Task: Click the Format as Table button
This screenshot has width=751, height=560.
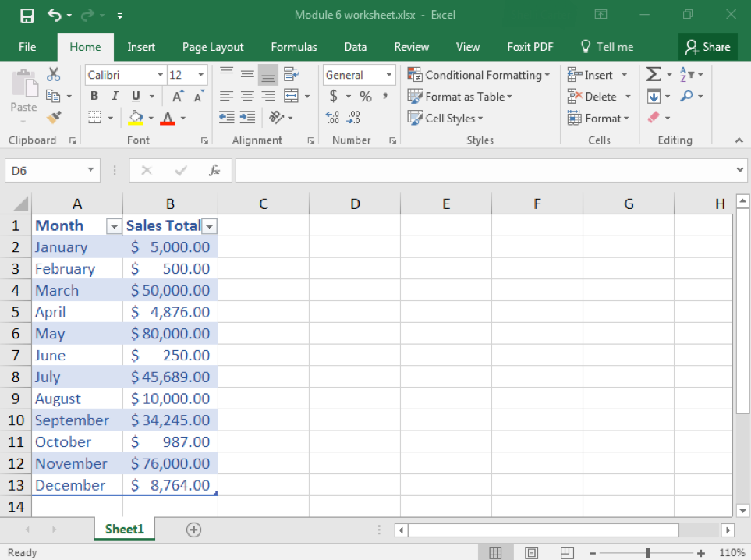Action: click(x=460, y=97)
